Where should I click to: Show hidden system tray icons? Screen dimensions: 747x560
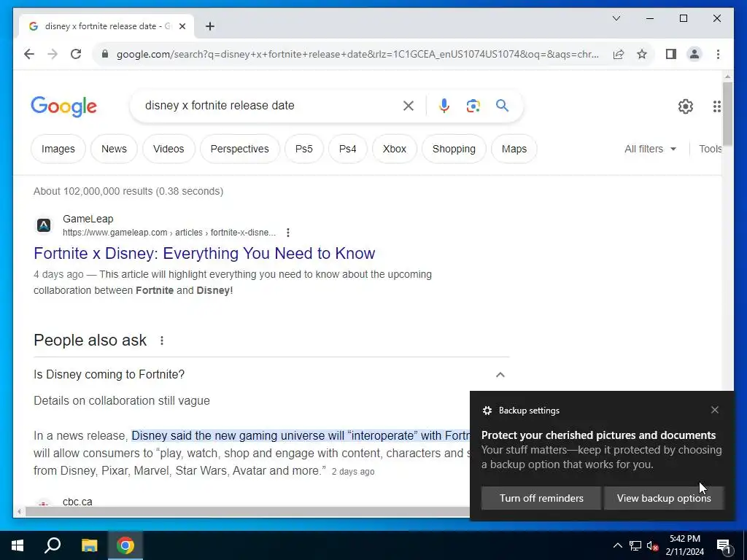(x=617, y=545)
